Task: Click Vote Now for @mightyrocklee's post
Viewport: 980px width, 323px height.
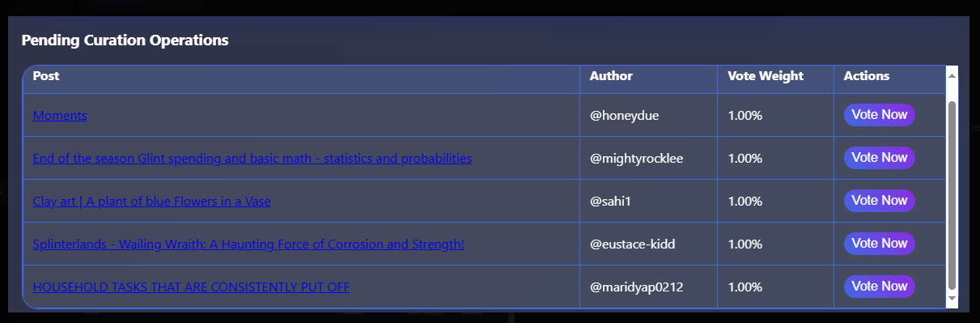Action: click(x=880, y=158)
